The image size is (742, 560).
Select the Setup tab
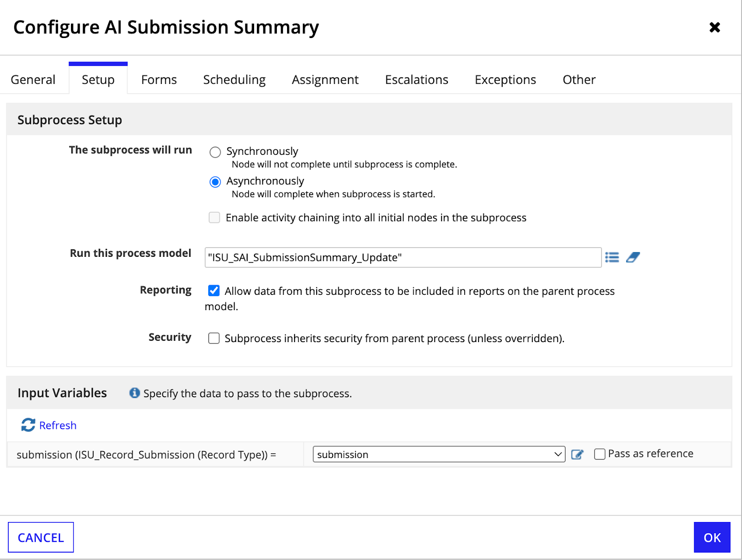98,80
